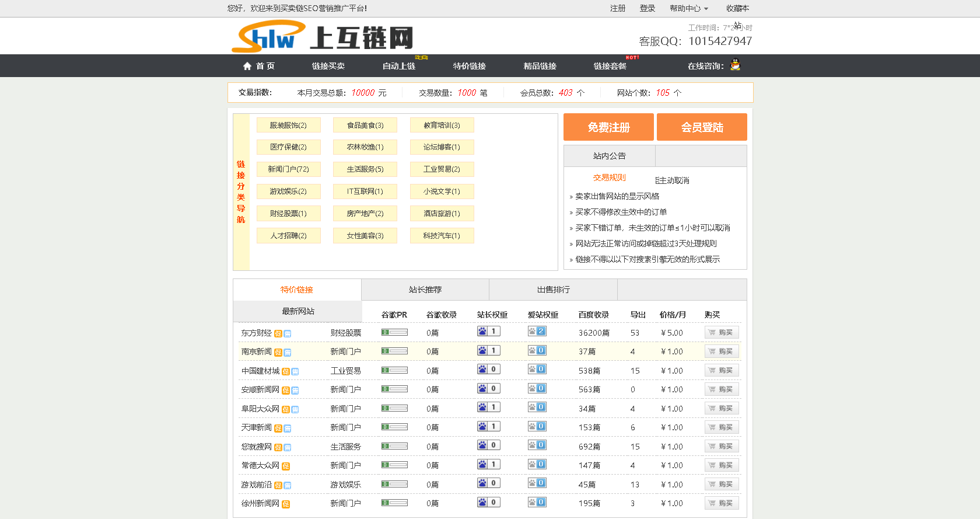980x519 pixels.
Task: Click the orange 免费注册 button
Action: (x=608, y=127)
